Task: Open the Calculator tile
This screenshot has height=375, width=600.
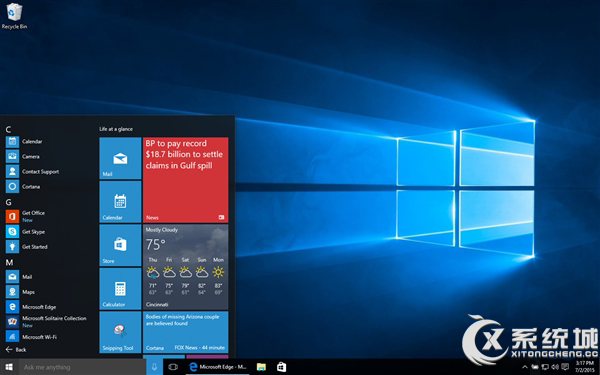Action: pyautogui.click(x=120, y=289)
